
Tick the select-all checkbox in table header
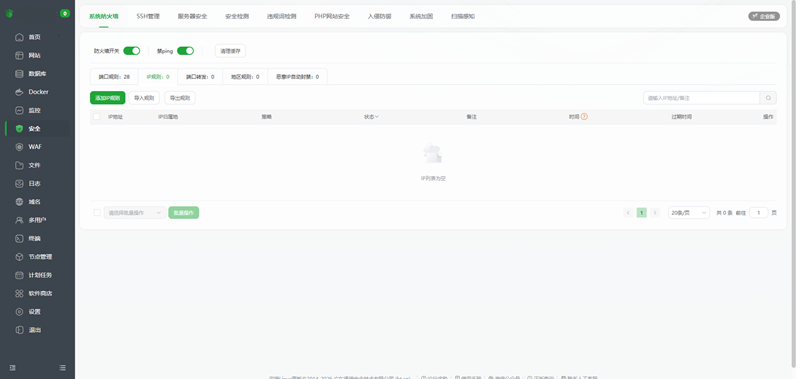point(97,117)
